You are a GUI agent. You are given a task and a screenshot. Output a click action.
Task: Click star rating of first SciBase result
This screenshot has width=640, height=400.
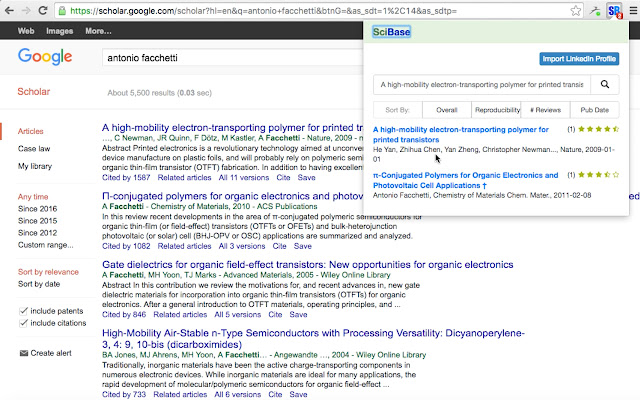(600, 129)
